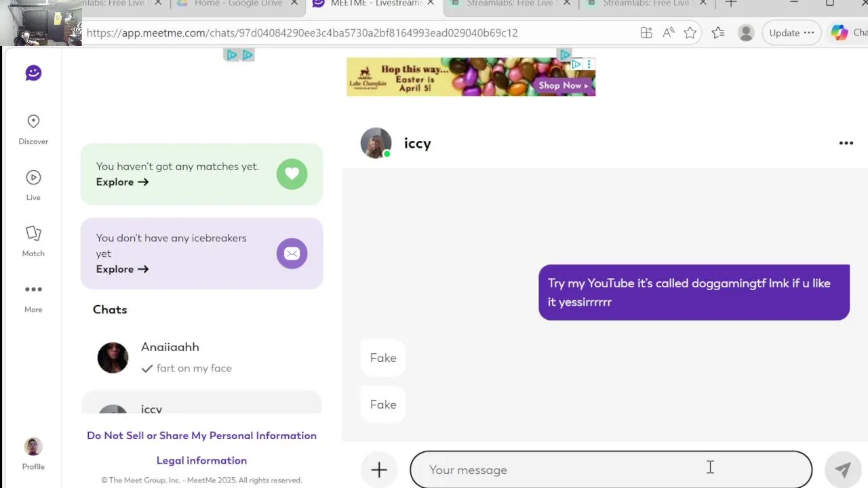Viewport: 868px width, 488px height.
Task: Open the iccy chat in list
Action: [x=201, y=403]
